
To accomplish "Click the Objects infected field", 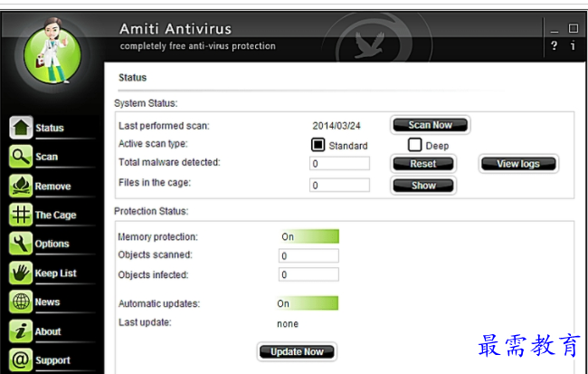I will pos(308,274).
